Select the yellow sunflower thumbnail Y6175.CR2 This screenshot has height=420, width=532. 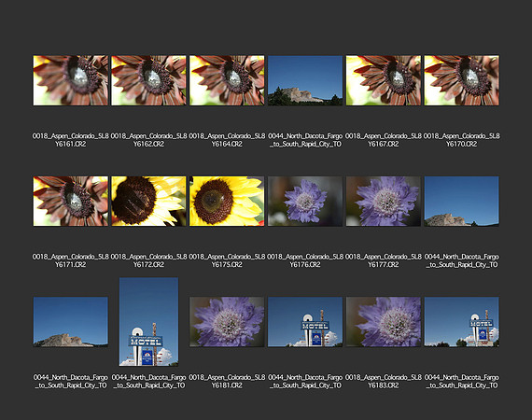pyautogui.click(x=227, y=202)
